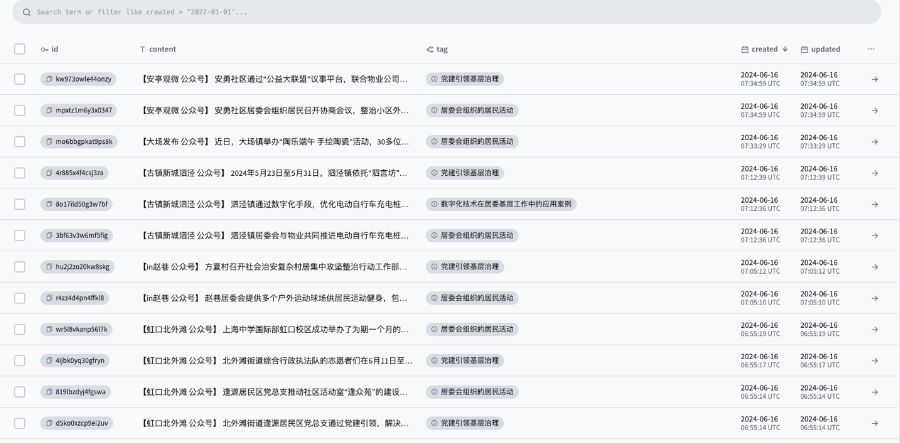Screen dimensions: 900x443
Task: Click content starting 逢源居民区党总支推动
Action: pyautogui.click(x=274, y=392)
